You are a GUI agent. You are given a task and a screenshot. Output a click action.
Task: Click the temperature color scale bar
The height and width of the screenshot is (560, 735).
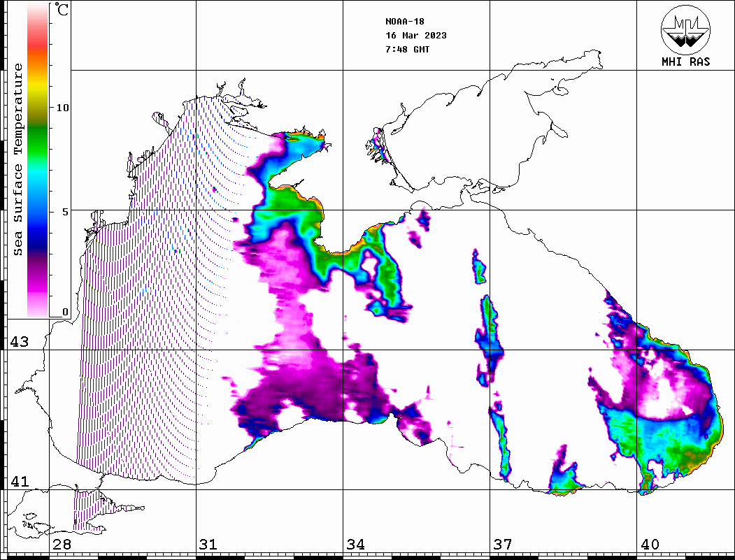pyautogui.click(x=38, y=160)
